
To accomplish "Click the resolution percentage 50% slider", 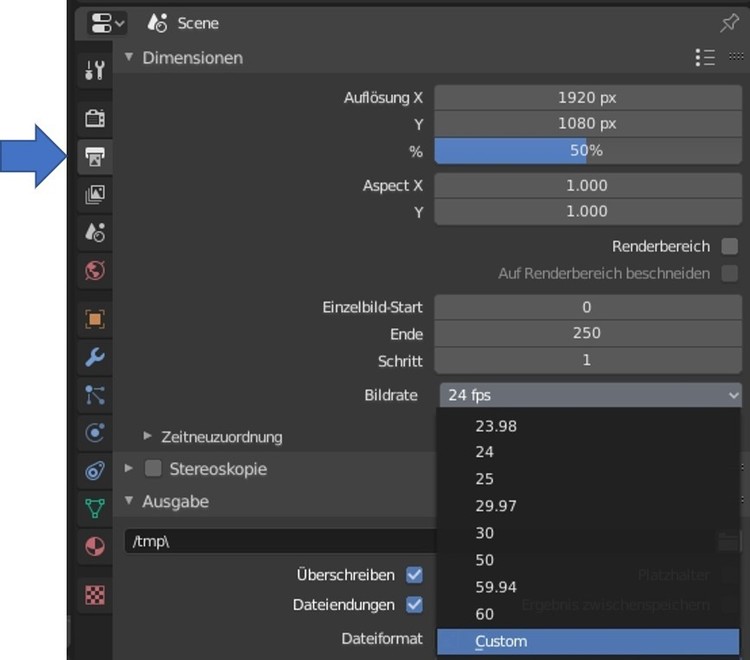I will pos(588,151).
